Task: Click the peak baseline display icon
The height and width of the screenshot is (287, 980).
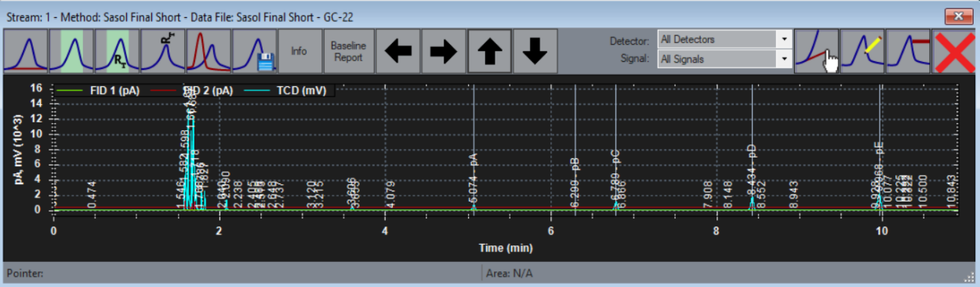Action: (26, 52)
